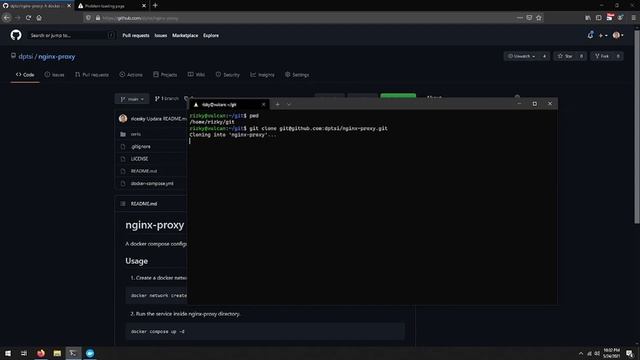Open the Firefox Library icon
This screenshot has height=360, width=640.
[588, 18]
